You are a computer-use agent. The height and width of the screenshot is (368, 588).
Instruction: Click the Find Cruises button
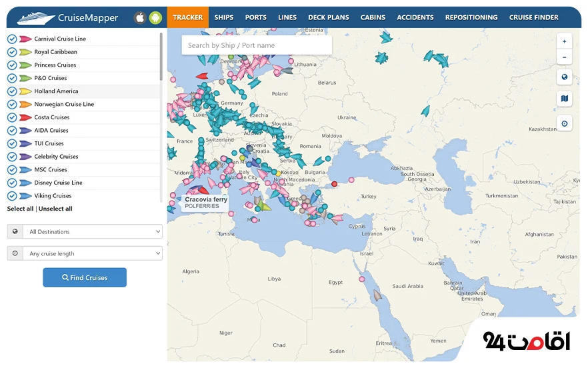click(85, 277)
